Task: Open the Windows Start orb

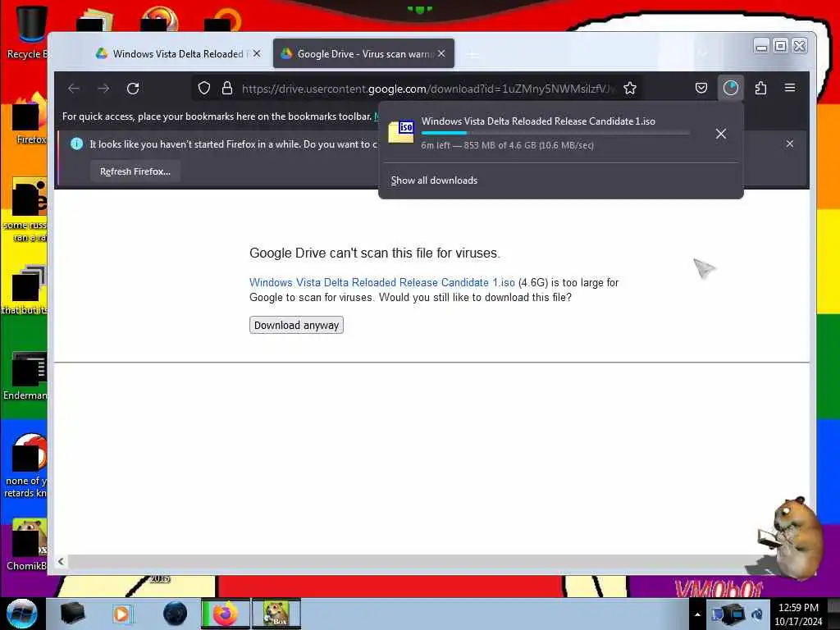Action: pyautogui.click(x=21, y=614)
